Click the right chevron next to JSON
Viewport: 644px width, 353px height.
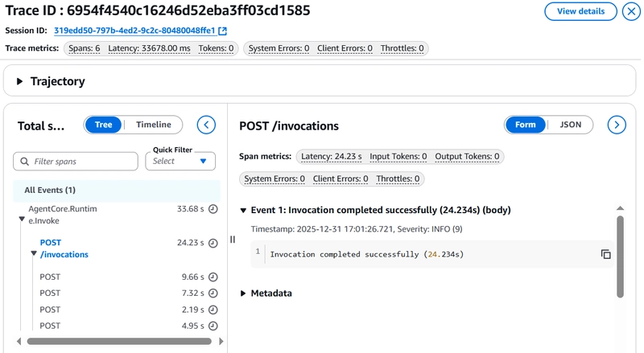[617, 125]
